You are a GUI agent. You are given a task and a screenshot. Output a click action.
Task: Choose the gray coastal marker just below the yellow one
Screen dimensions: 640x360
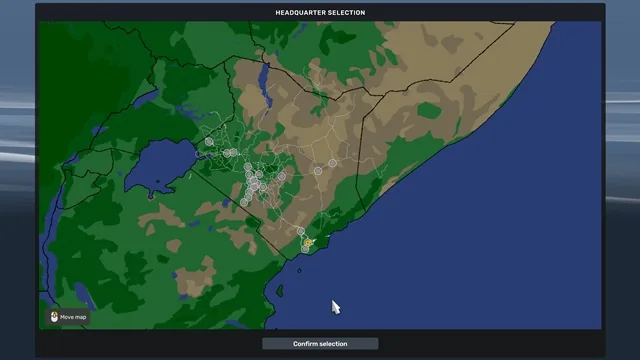[305, 249]
